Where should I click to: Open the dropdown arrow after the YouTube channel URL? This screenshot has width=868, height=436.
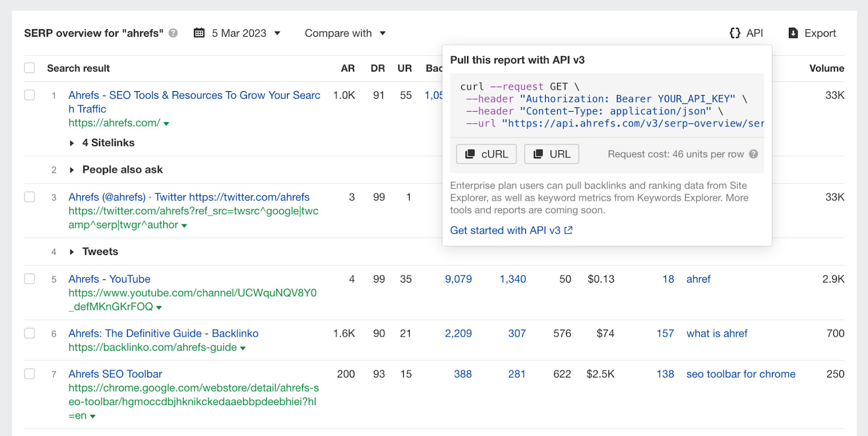(x=159, y=307)
